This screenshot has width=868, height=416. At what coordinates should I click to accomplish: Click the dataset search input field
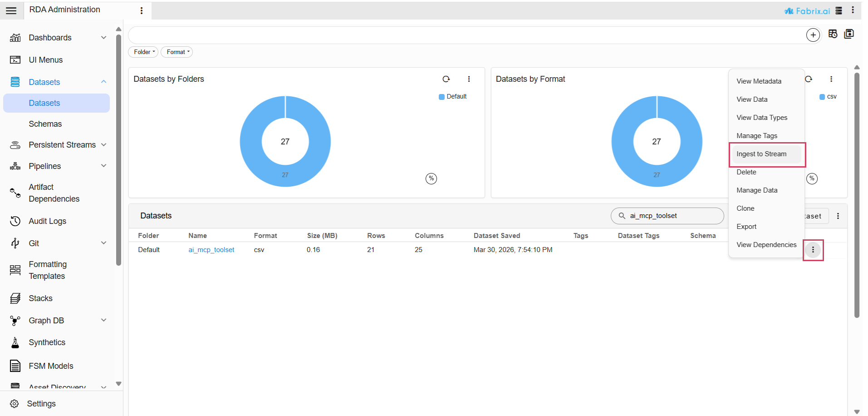[x=672, y=216]
